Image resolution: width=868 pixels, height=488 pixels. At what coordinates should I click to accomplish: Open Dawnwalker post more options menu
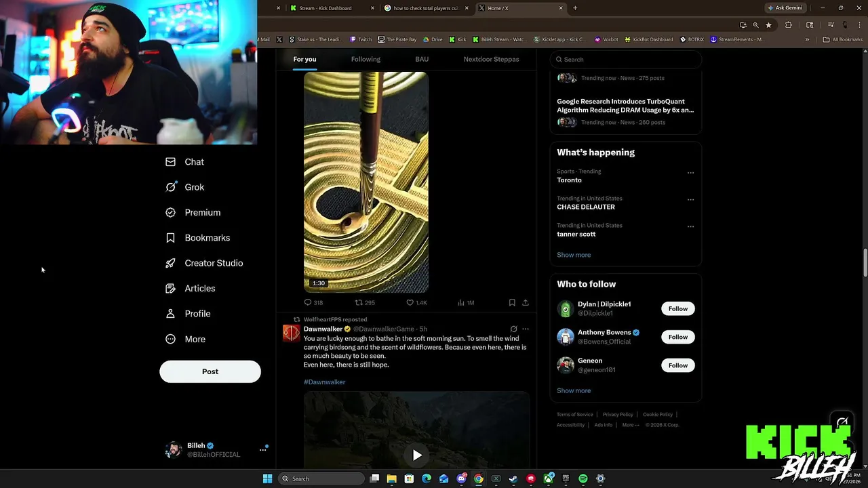tap(525, 329)
